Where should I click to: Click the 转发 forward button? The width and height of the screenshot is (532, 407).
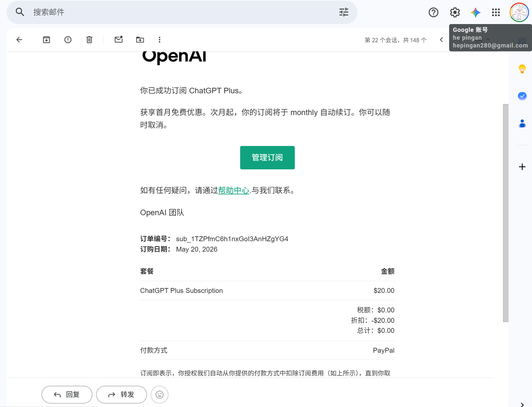point(122,395)
